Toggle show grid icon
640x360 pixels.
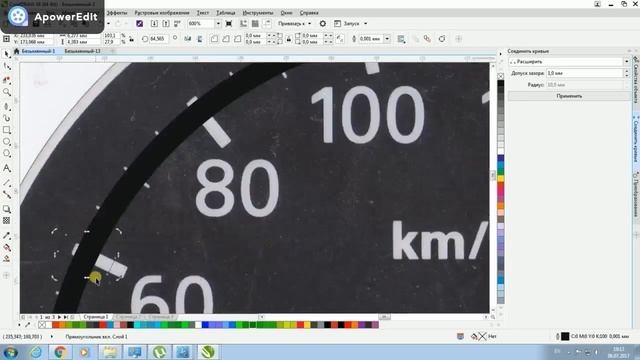255,24
